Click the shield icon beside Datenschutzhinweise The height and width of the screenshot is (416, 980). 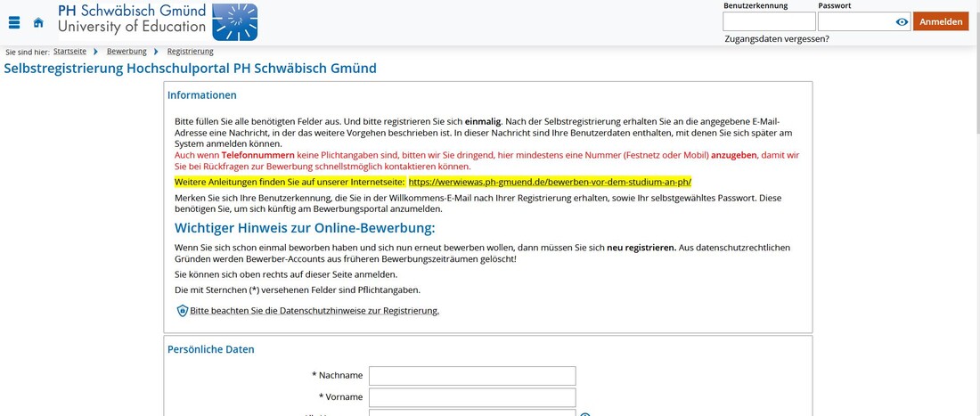(183, 311)
